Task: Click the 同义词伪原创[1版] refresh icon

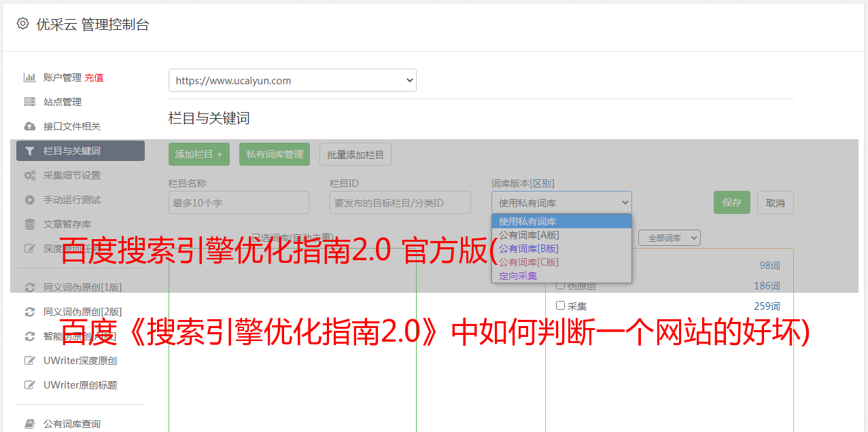Action: 30,287
